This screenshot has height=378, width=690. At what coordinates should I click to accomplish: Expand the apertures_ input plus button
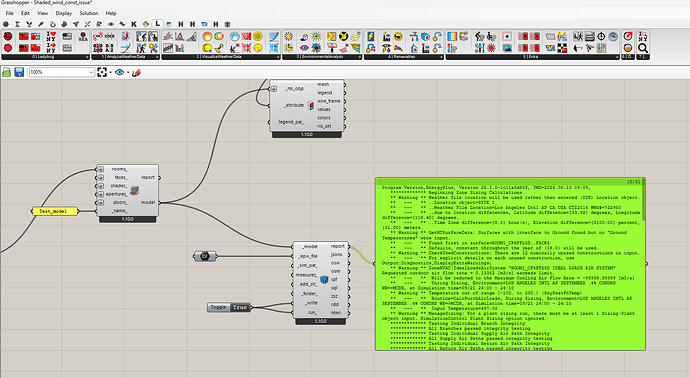101,194
